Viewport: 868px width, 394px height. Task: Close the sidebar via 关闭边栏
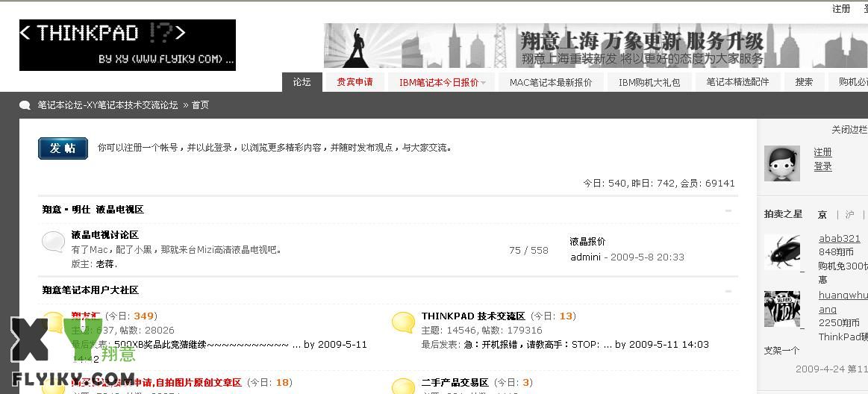tap(849, 130)
